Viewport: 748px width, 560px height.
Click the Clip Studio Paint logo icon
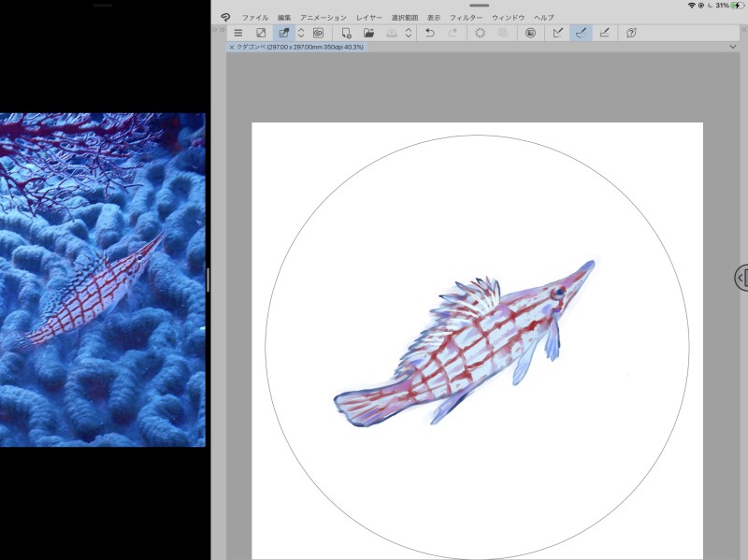[x=225, y=18]
